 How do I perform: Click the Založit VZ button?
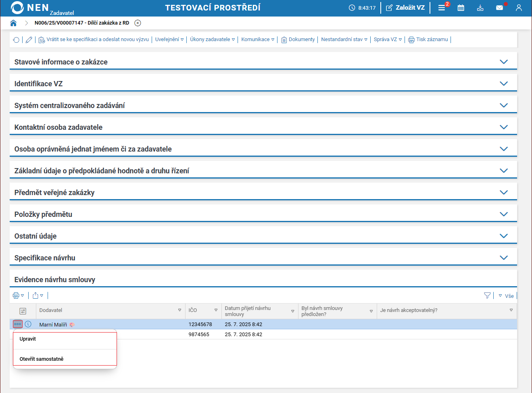click(405, 8)
